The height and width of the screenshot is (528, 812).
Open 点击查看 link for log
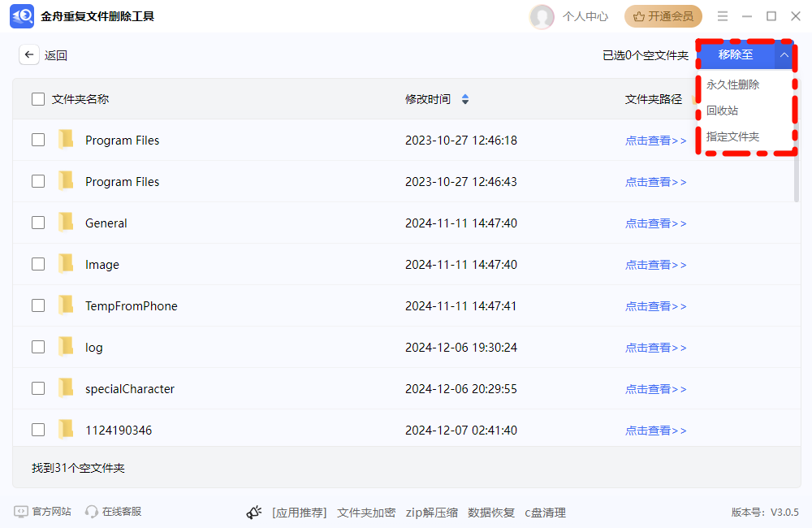[x=655, y=348]
